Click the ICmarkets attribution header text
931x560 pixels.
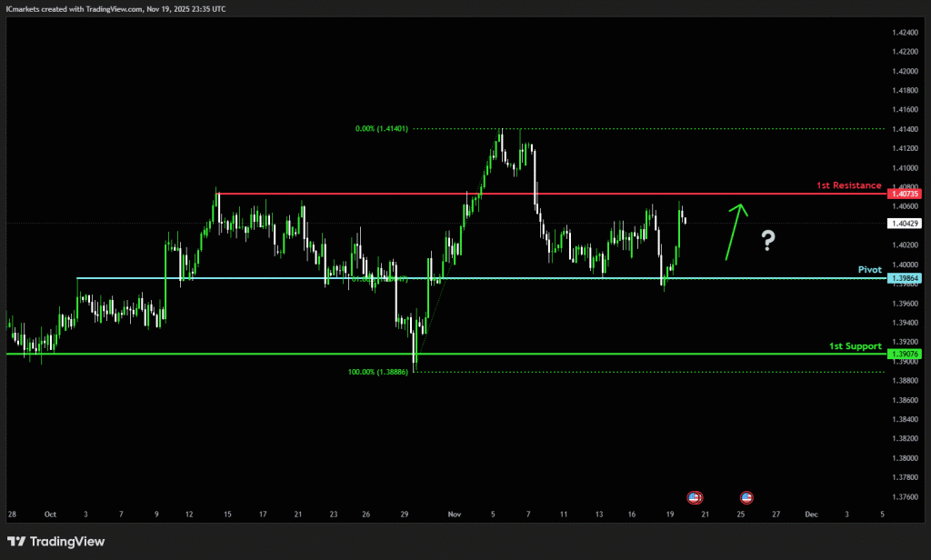(x=115, y=8)
